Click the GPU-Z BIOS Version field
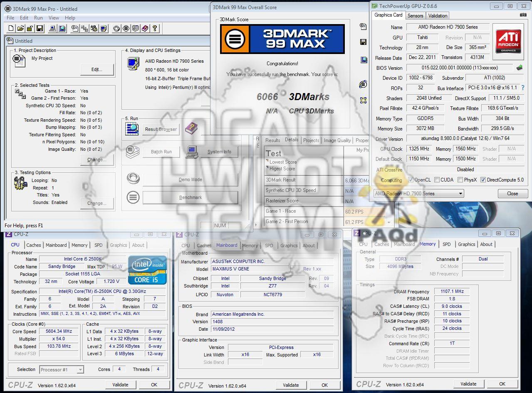The width and height of the screenshot is (532, 393). (x=460, y=68)
